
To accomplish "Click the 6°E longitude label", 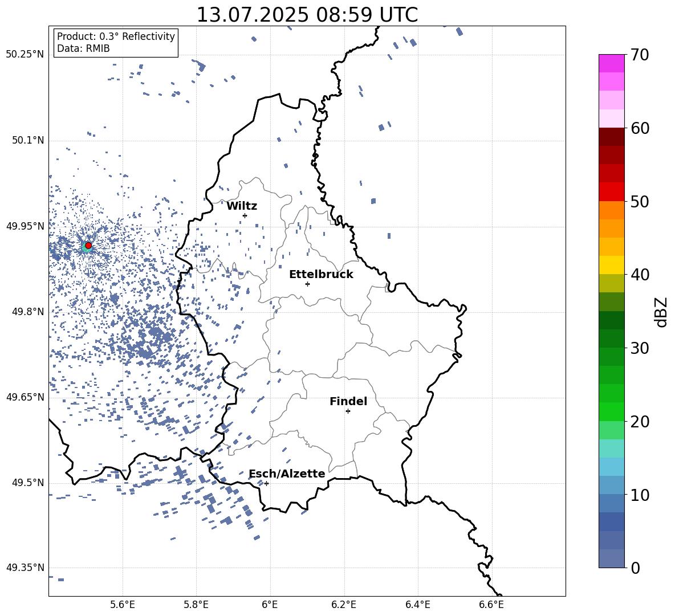I will (270, 605).
